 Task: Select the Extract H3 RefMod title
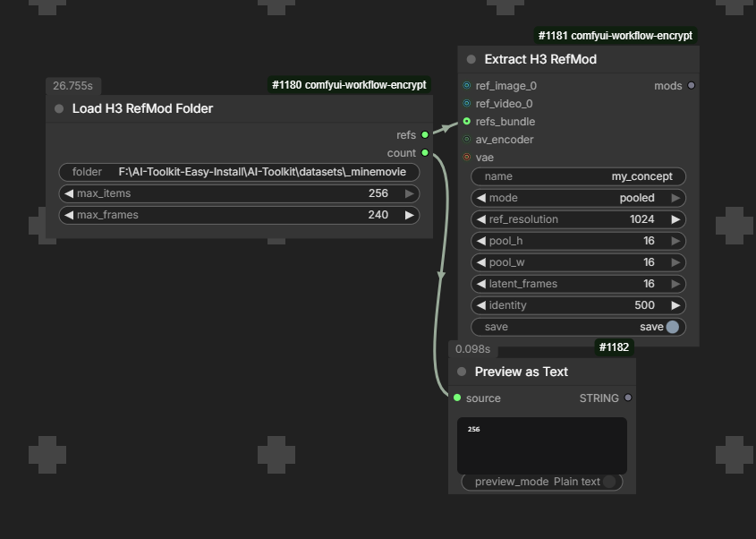(540, 59)
